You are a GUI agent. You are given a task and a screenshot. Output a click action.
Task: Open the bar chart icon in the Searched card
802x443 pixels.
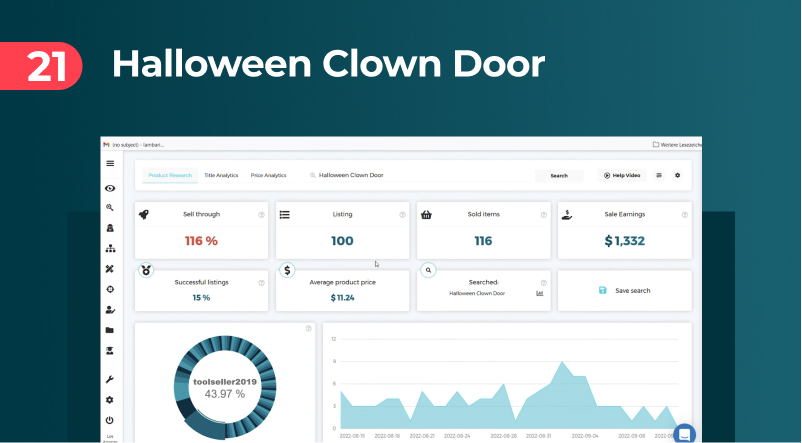[x=540, y=293]
